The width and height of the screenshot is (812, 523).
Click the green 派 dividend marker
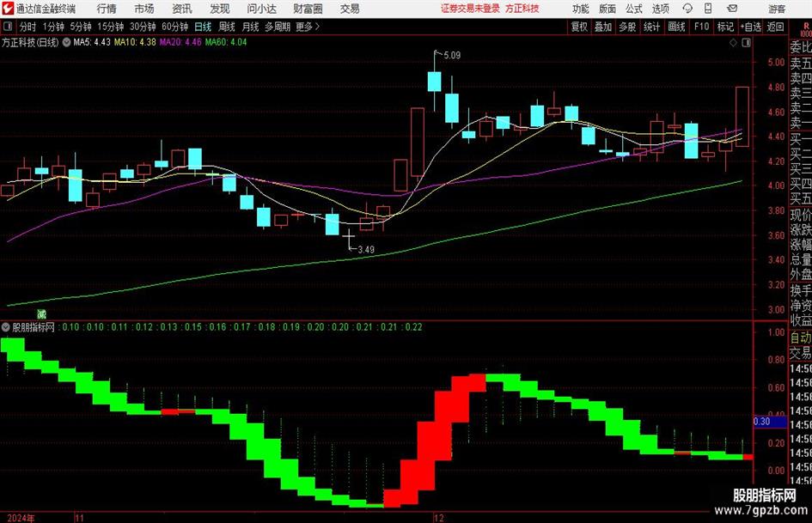click(41, 313)
